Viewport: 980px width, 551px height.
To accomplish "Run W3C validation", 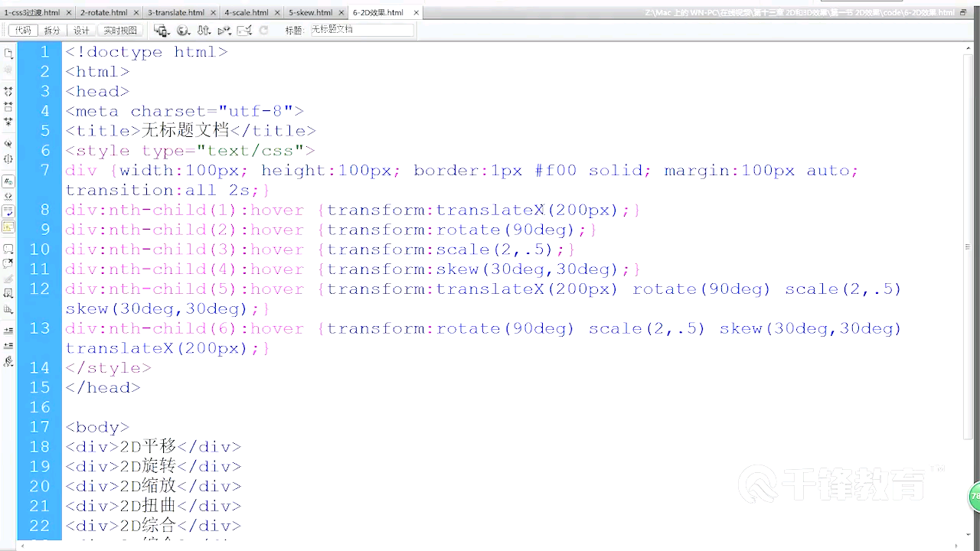I will pyautogui.click(x=224, y=30).
